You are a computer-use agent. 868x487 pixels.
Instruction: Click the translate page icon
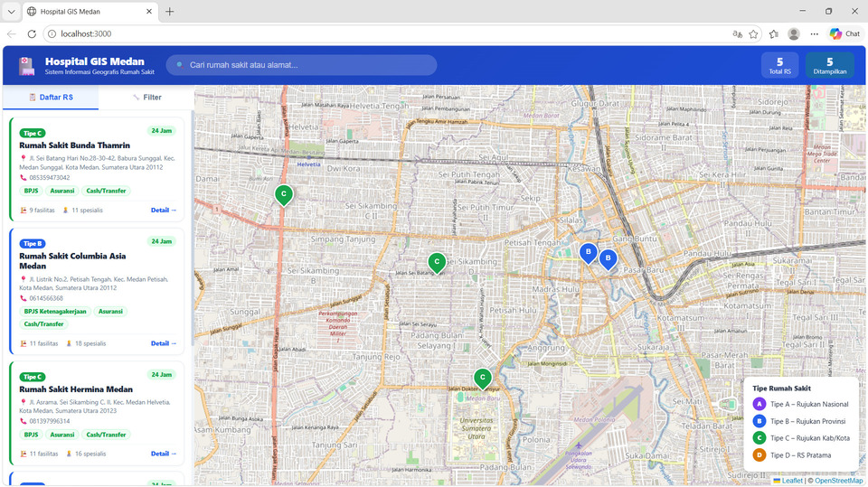click(x=738, y=34)
